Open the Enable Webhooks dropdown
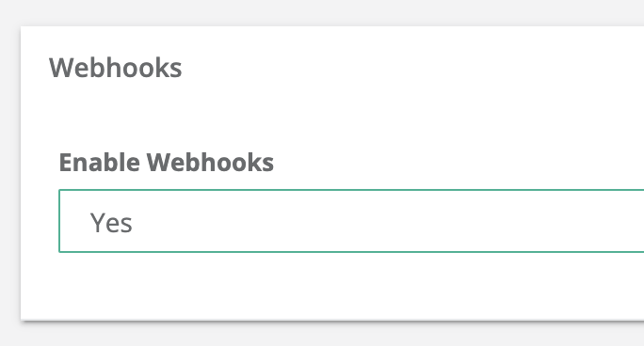Screen dimensions: 644x346 pos(351,221)
